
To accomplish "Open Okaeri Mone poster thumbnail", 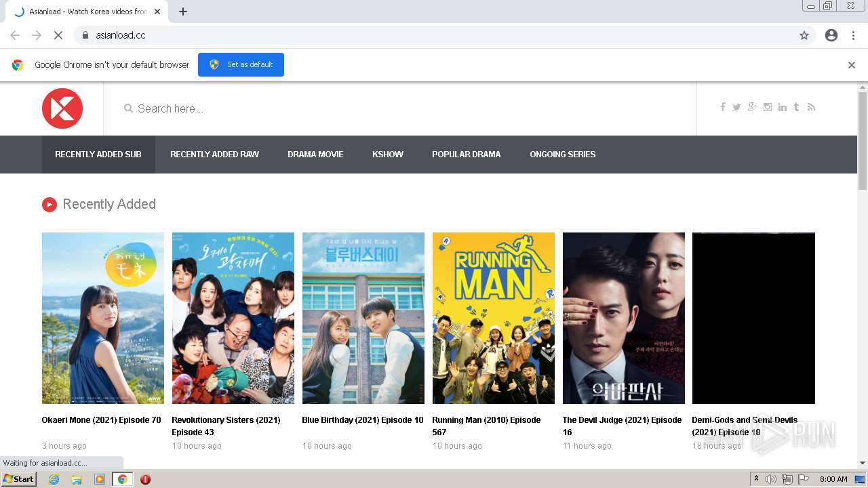I will (103, 318).
